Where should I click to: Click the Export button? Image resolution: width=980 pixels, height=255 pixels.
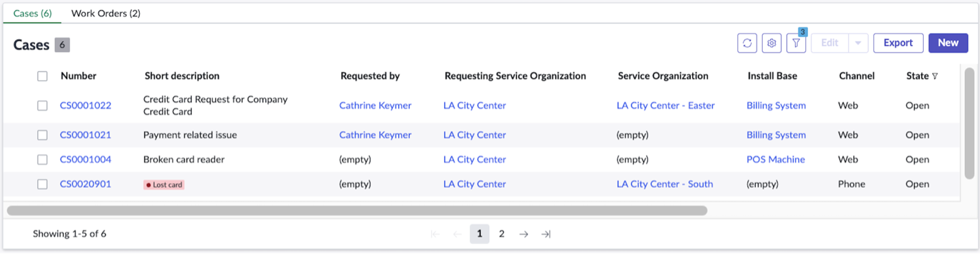click(x=898, y=42)
